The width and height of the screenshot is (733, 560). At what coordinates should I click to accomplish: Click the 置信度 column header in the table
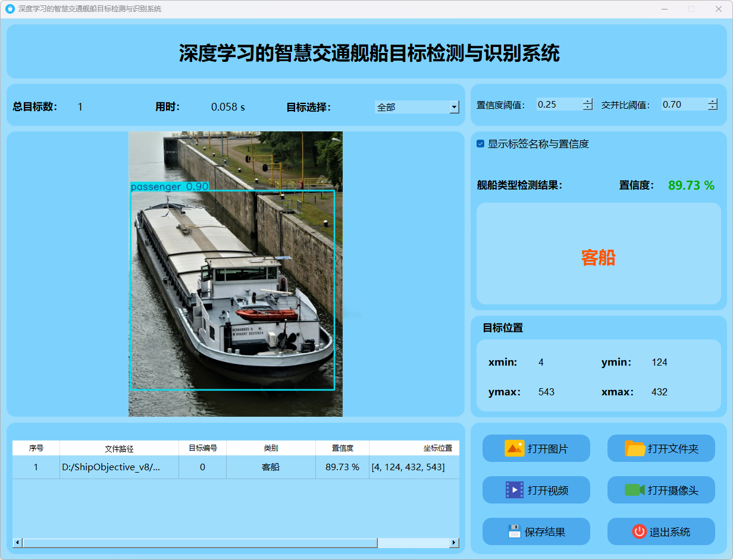pyautogui.click(x=343, y=448)
